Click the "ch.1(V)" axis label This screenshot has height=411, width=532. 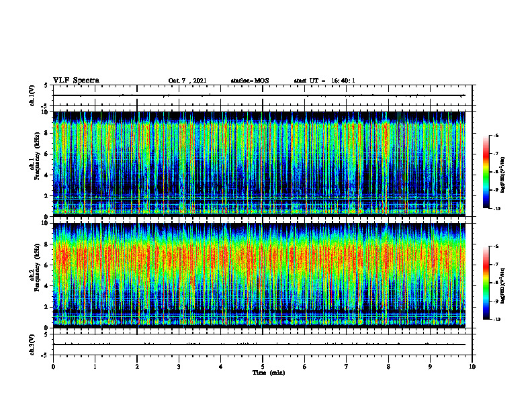(32, 95)
